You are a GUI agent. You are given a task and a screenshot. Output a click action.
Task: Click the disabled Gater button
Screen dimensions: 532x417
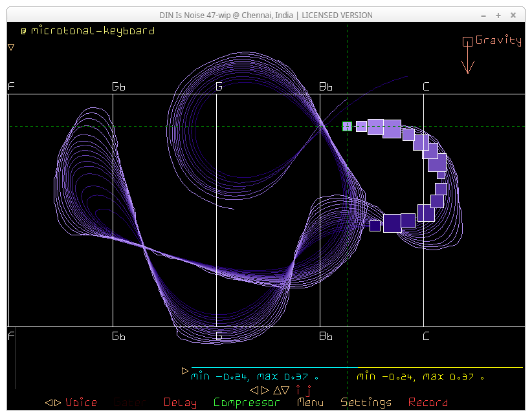pyautogui.click(x=129, y=403)
